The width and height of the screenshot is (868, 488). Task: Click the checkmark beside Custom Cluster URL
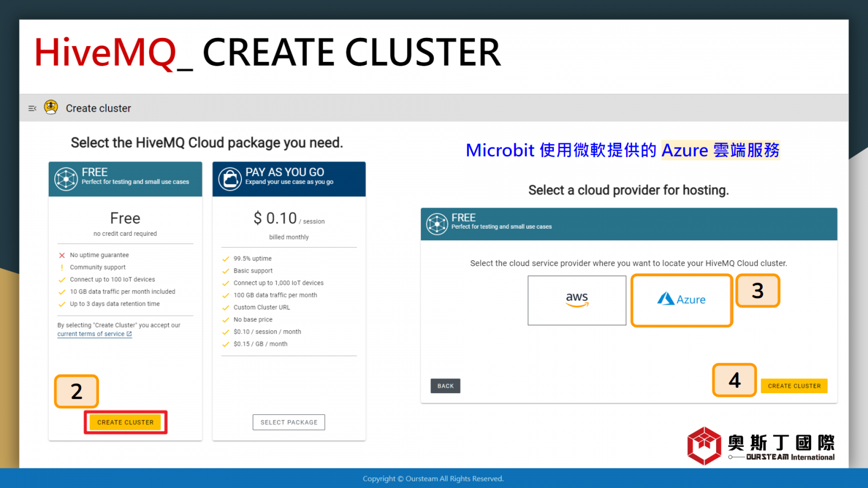226,307
